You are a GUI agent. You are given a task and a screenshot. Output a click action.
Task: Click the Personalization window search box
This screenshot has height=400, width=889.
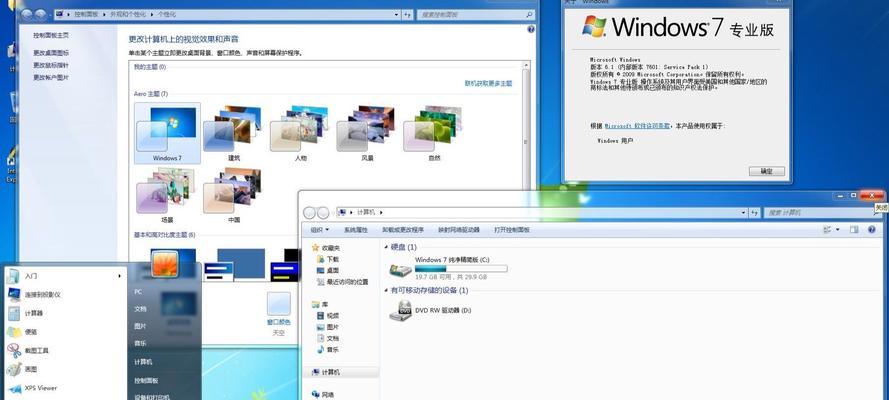point(476,15)
